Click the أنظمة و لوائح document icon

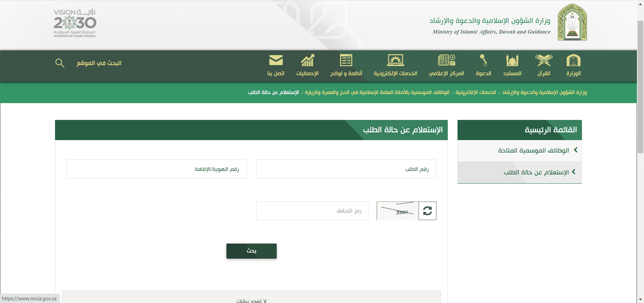point(346,60)
